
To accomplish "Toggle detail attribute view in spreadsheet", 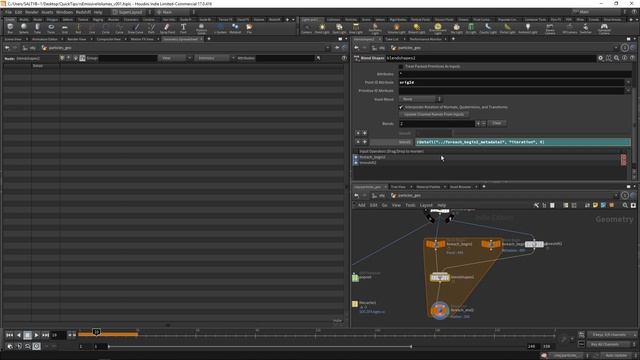I will point(82,58).
